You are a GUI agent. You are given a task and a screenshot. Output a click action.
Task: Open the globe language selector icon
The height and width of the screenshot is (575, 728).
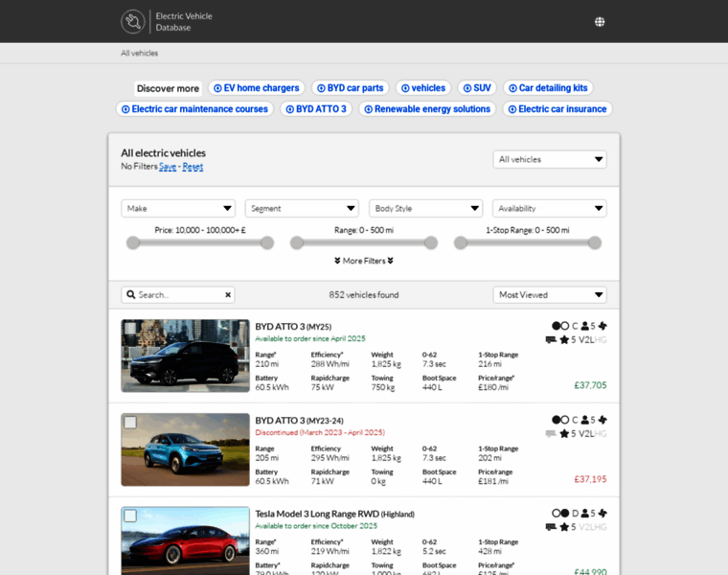tap(600, 22)
